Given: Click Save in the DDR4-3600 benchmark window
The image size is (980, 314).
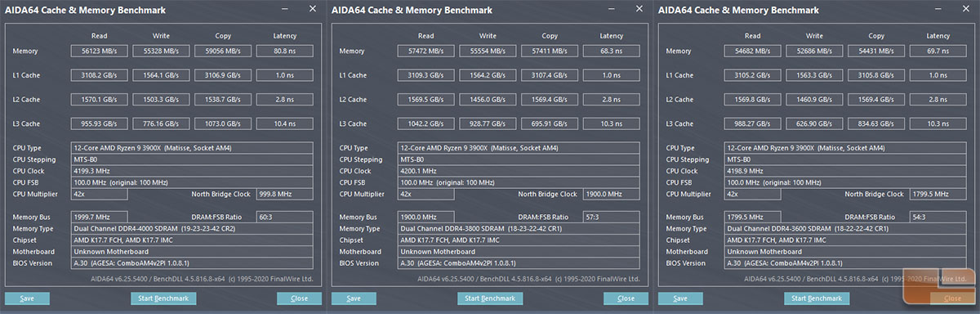Looking at the screenshot, I should point(681,298).
